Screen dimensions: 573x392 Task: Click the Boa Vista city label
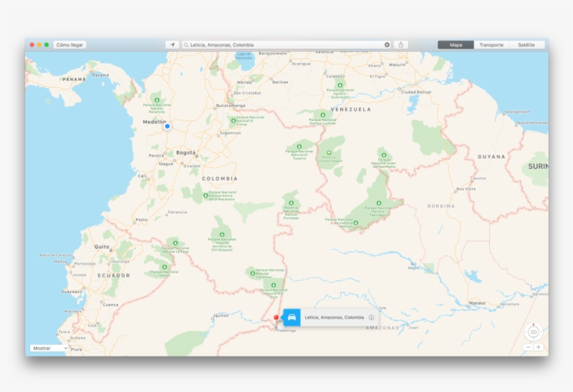click(466, 189)
